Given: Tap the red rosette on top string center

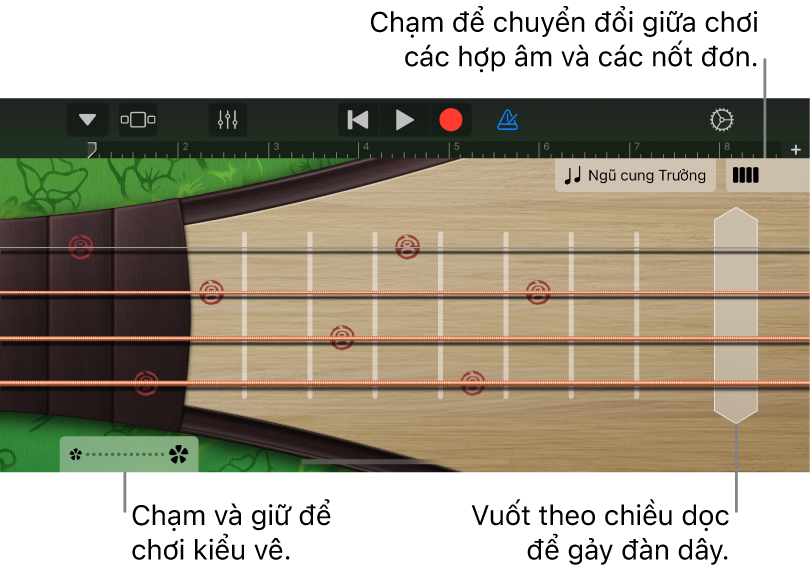Looking at the screenshot, I should coord(408,247).
